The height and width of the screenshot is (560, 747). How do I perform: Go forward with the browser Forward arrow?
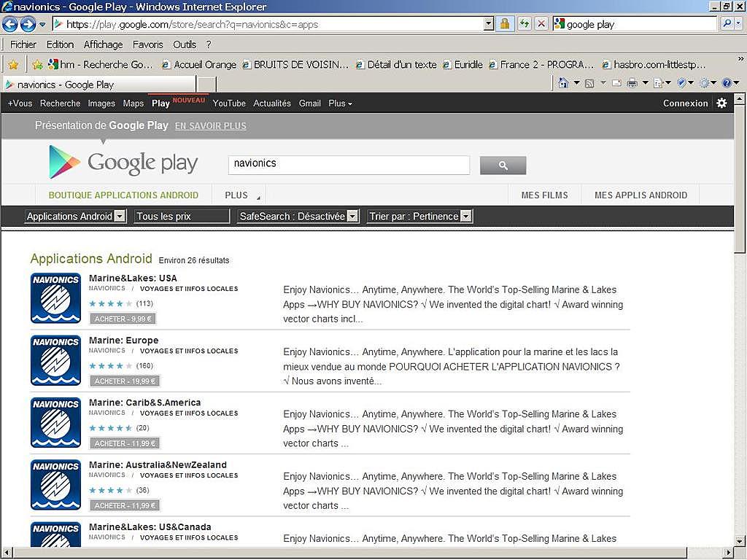click(x=28, y=24)
